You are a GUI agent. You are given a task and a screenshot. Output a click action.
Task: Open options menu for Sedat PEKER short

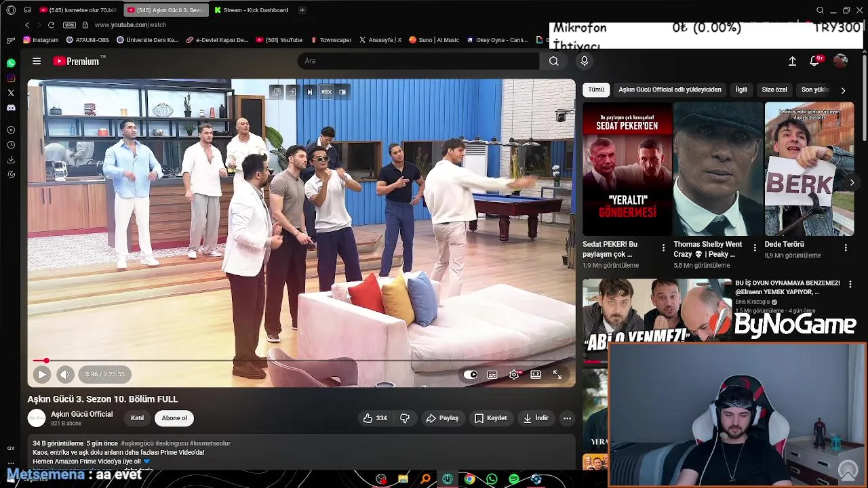(x=663, y=248)
